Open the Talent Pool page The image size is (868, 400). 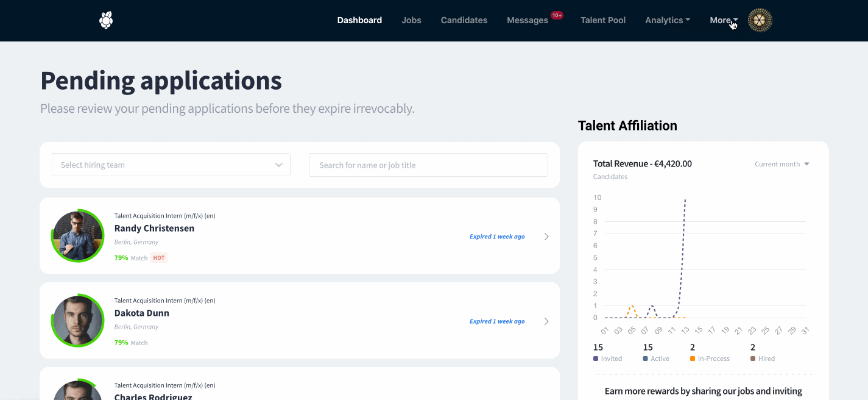pos(603,20)
